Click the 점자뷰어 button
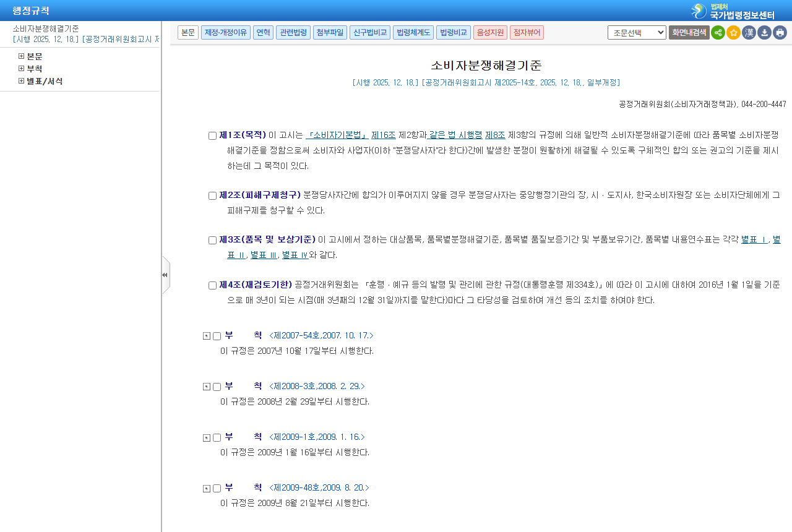Screen dimensions: 792x532 point(527,32)
